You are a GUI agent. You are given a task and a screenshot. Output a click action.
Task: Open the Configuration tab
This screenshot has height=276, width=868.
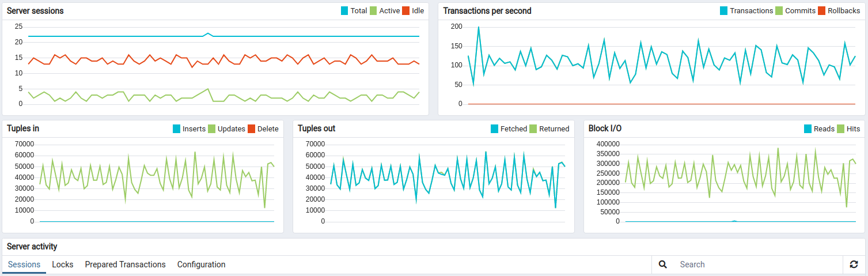[x=201, y=264]
